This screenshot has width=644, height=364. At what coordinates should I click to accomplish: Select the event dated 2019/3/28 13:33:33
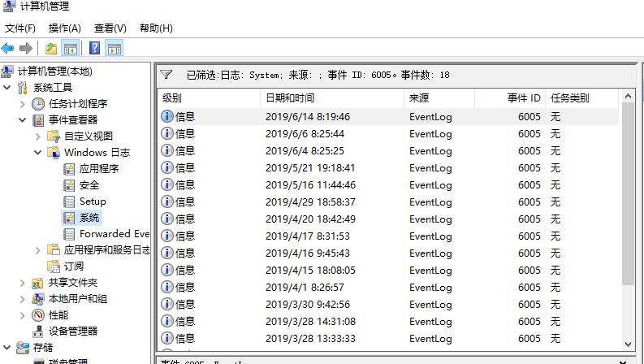(388, 339)
